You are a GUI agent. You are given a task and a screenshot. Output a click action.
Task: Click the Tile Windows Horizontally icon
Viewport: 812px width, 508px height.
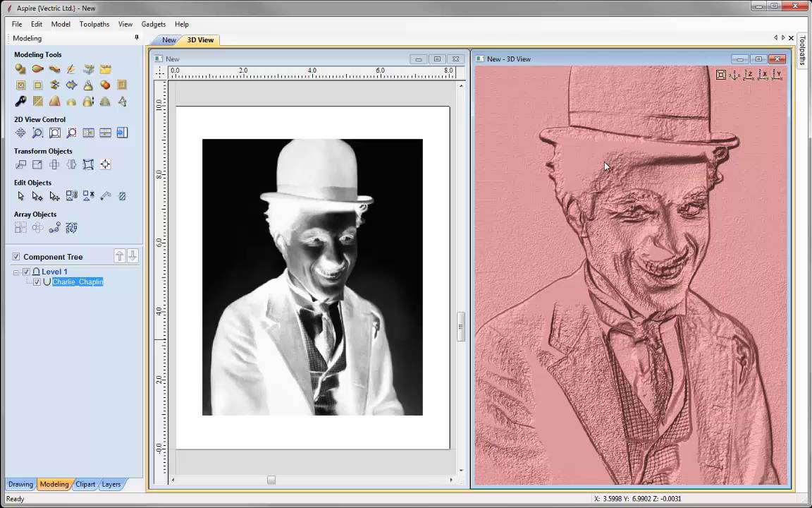(106, 133)
